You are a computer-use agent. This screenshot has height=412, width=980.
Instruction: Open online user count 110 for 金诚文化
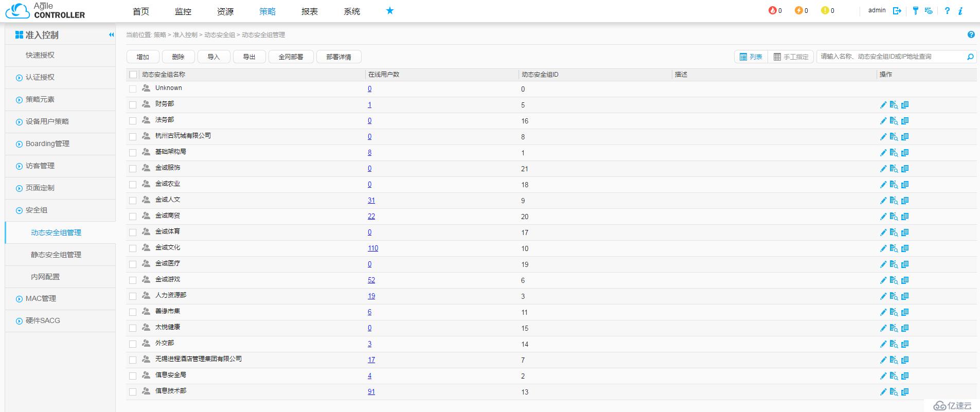click(373, 248)
